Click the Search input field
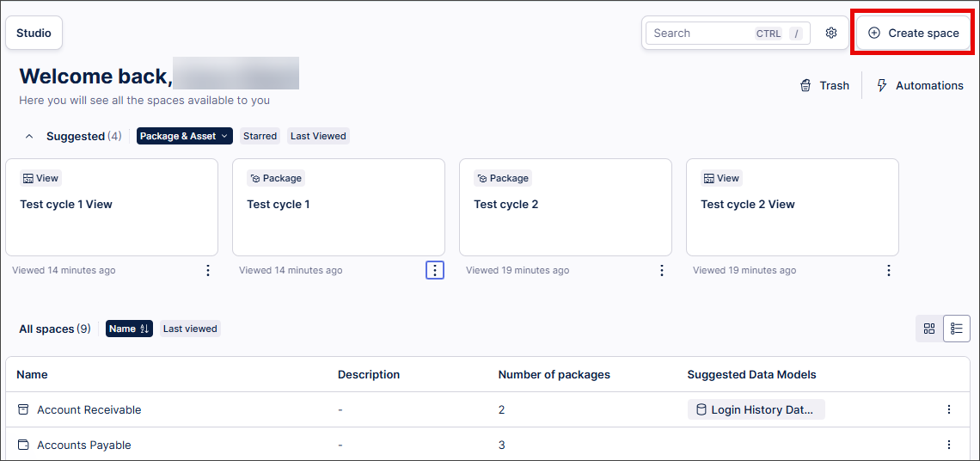This screenshot has height=461, width=980. [727, 34]
